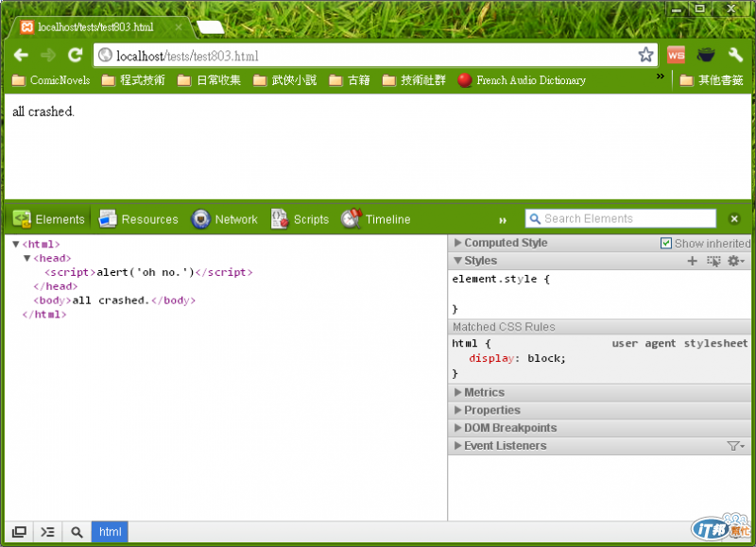Toggle the Show inherited checkbox
Image resolution: width=756 pixels, height=547 pixels.
point(666,244)
